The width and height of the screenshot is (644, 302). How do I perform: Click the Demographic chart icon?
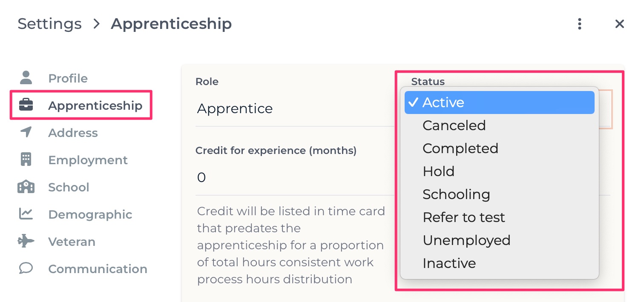tap(26, 214)
